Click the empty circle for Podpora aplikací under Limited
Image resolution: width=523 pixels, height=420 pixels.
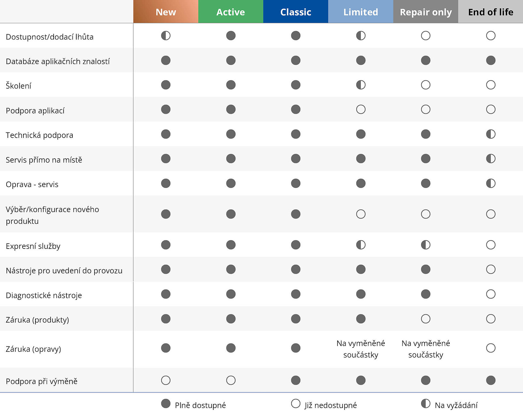point(361,109)
